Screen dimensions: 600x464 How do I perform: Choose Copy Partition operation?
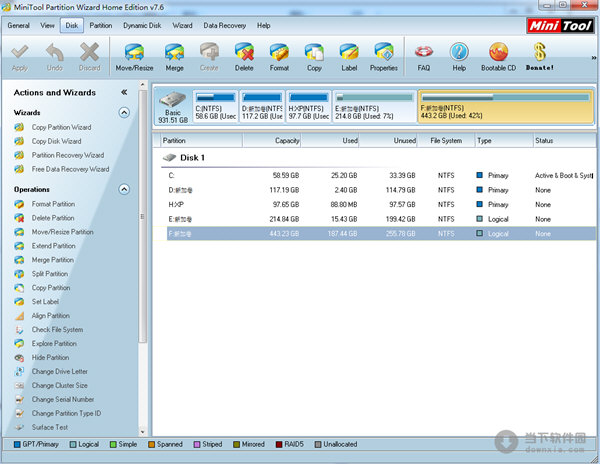click(51, 288)
